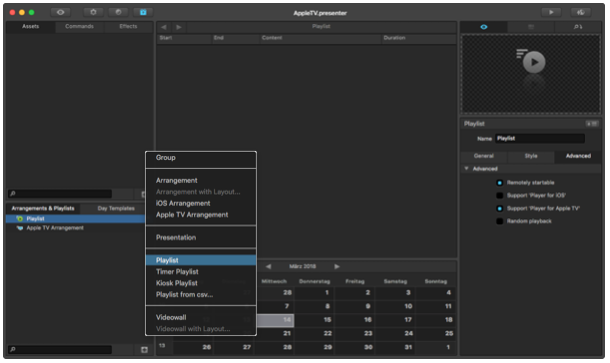
Task: Open the Assets tab
Action: click(30, 26)
